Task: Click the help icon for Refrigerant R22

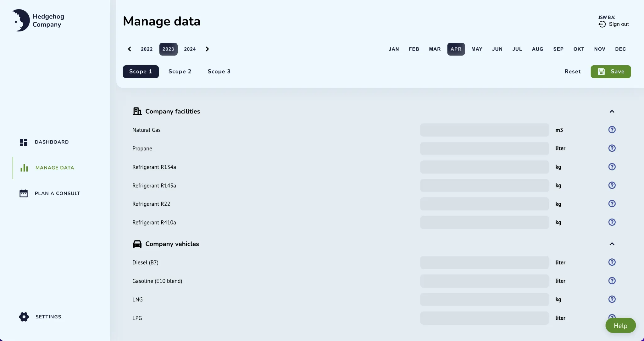Action: click(x=612, y=204)
